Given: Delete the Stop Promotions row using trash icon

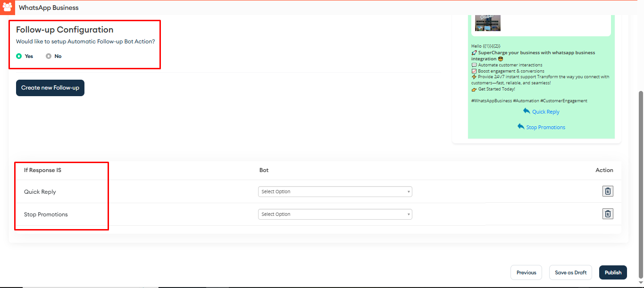Looking at the screenshot, I should (x=608, y=214).
